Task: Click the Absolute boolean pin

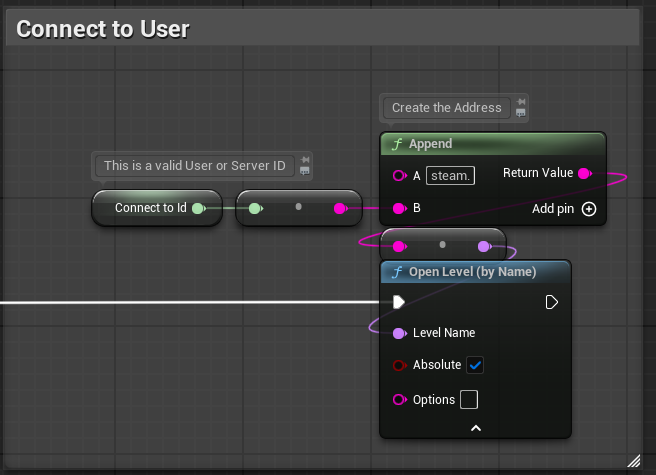Action: 400,365
